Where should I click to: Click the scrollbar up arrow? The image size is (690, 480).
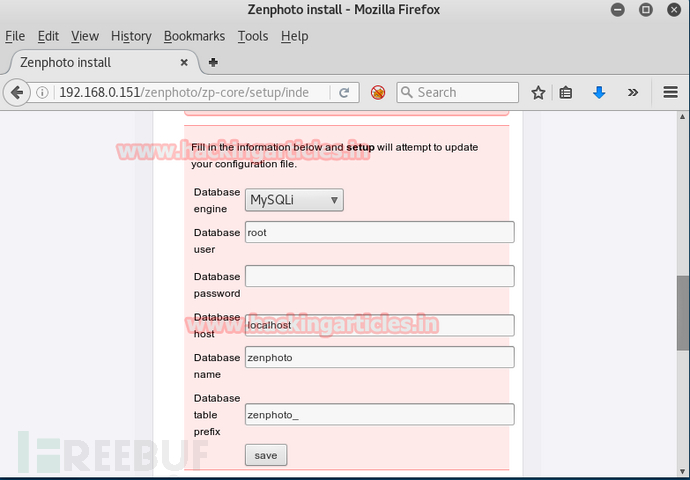682,117
